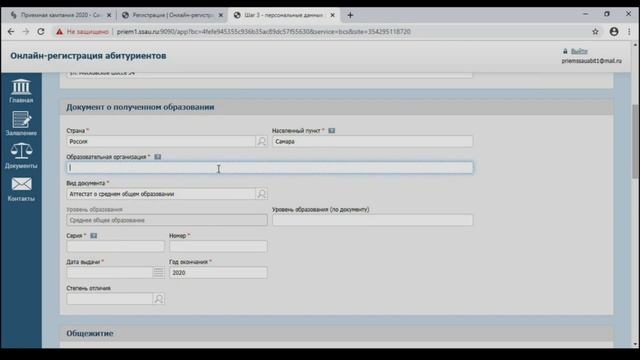Click the lookup icon in Страна field
The height and width of the screenshot is (360, 640).
261,141
